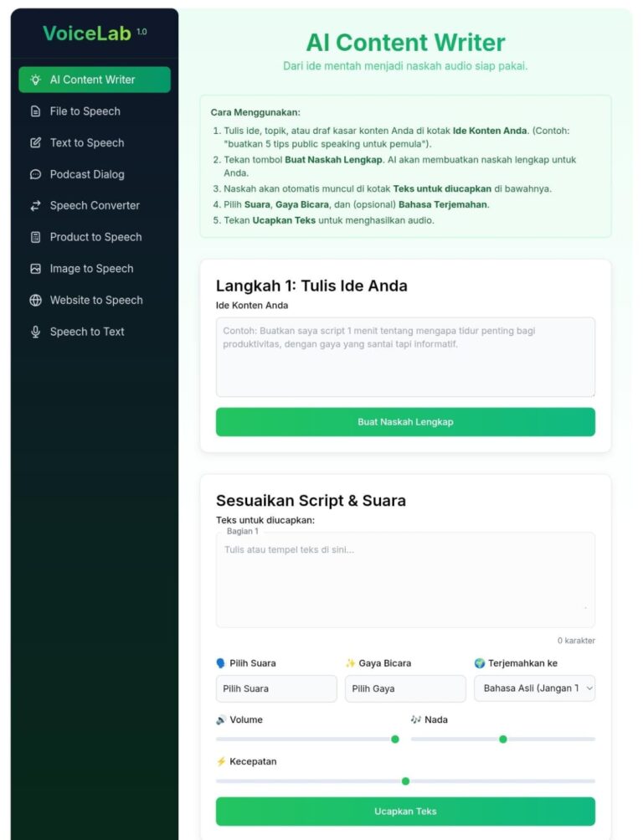Open the Terjemahkan ke language dropdown
The width and height of the screenshot is (643, 840).
click(x=534, y=688)
